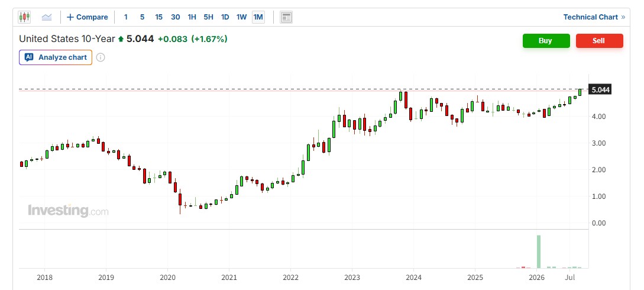The image size is (644, 290).
Task: Choose the 1W weekly interval
Action: [x=241, y=17]
